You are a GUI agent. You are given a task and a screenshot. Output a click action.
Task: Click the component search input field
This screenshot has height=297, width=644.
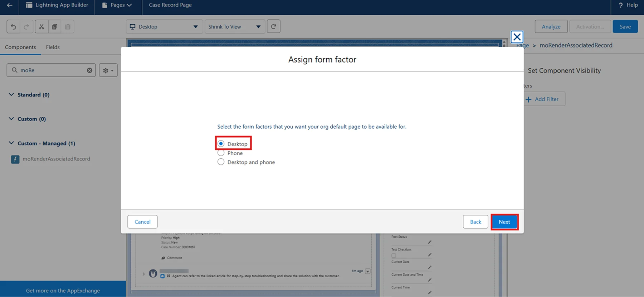click(x=51, y=70)
